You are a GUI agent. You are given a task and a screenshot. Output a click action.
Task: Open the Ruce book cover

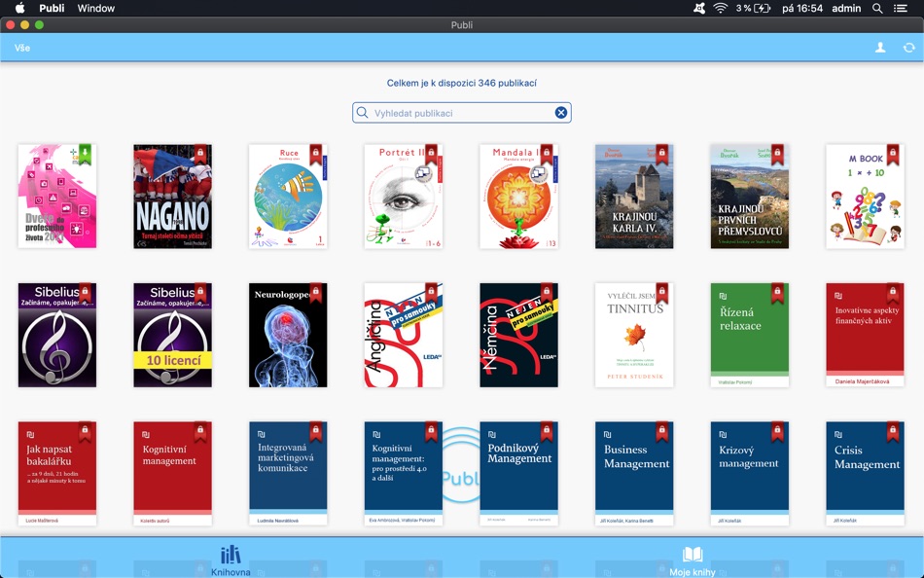click(288, 197)
